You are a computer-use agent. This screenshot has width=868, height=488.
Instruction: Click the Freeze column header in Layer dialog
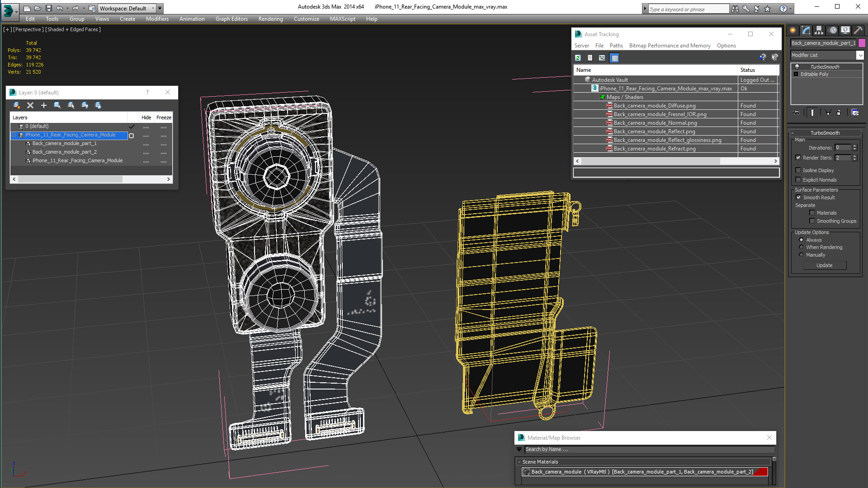(164, 117)
